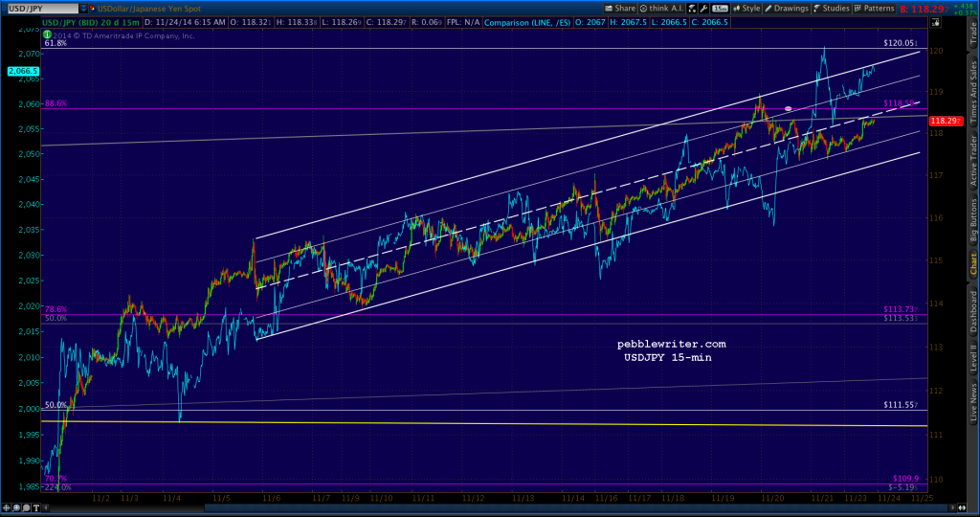Screen dimensions: 980x517
Task: Open the Studies menu
Action: tap(832, 8)
